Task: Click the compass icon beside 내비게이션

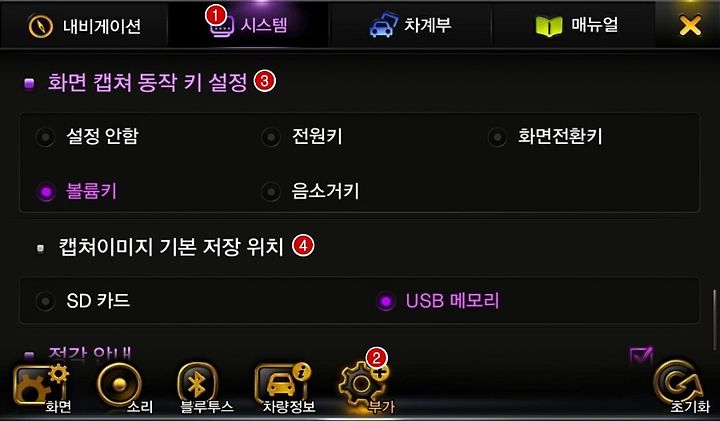Action: tap(40, 26)
